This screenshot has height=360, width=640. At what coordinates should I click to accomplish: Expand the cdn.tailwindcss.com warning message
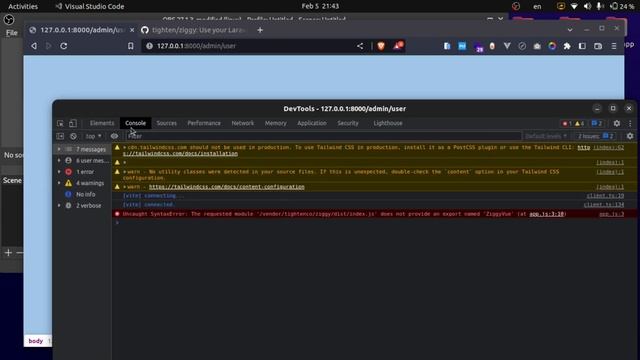point(124,147)
